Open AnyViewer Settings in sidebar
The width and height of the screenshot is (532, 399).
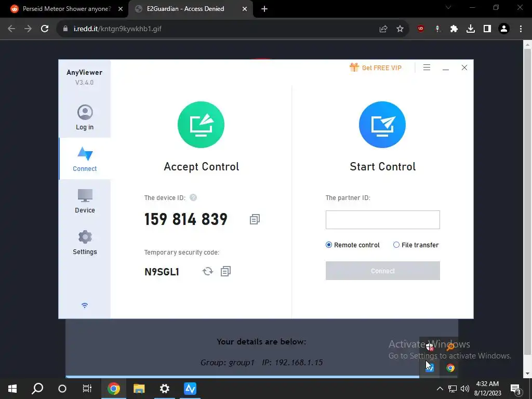[85, 242]
